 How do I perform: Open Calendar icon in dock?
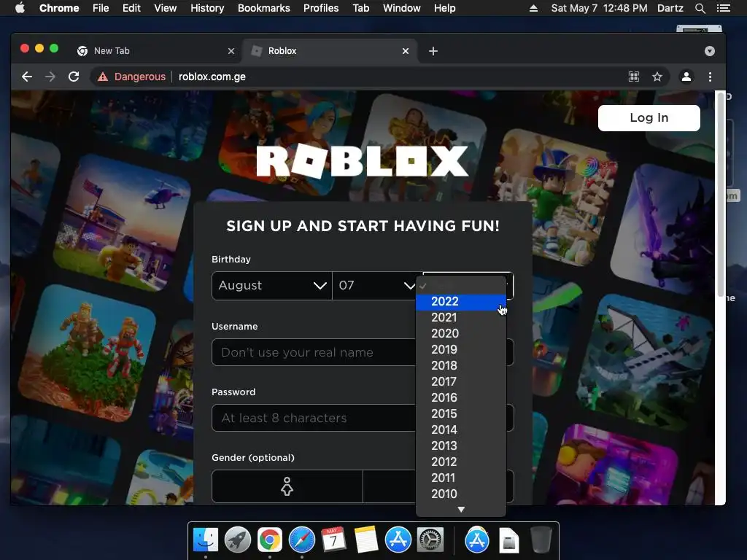(333, 540)
